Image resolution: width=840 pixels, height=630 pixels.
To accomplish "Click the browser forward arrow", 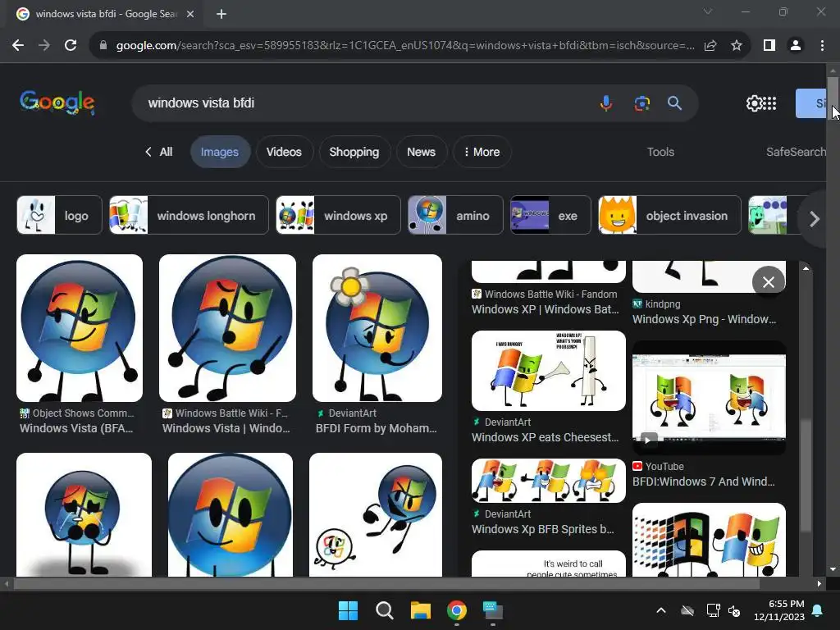I will coord(44,46).
